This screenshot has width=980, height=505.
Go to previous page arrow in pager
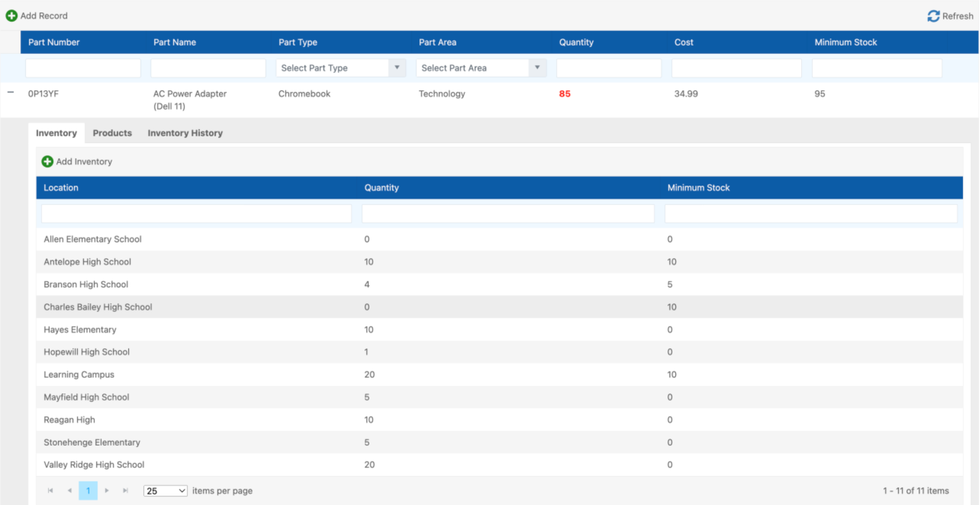(70, 491)
